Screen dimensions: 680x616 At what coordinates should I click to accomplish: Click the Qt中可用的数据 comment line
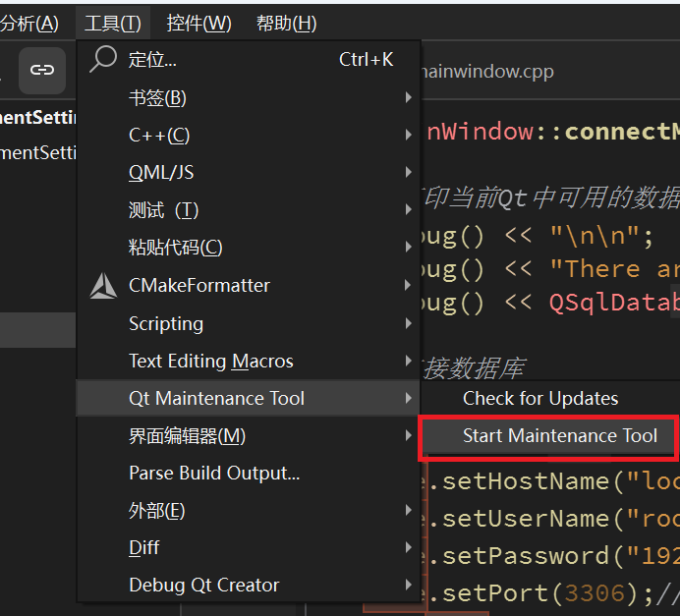pos(550,198)
